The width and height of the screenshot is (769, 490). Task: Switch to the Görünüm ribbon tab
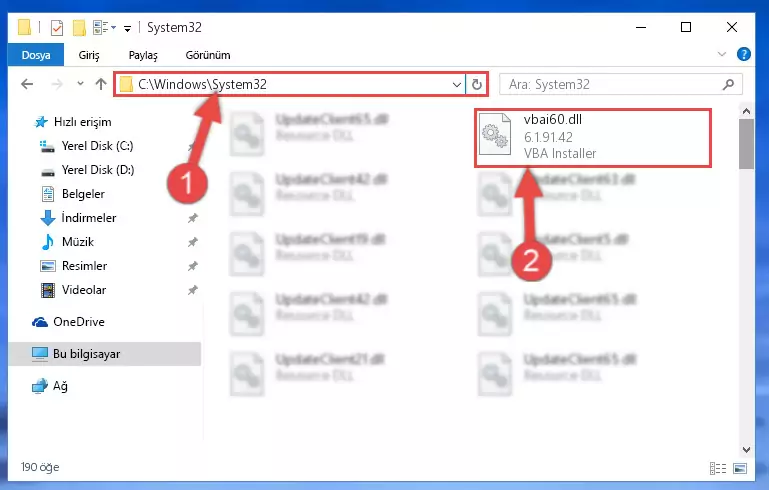point(207,55)
